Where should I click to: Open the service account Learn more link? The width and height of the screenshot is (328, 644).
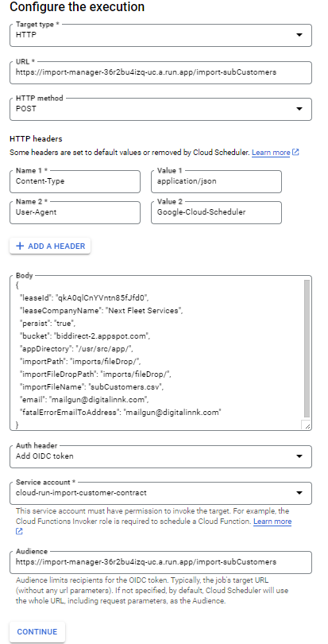coord(272,522)
